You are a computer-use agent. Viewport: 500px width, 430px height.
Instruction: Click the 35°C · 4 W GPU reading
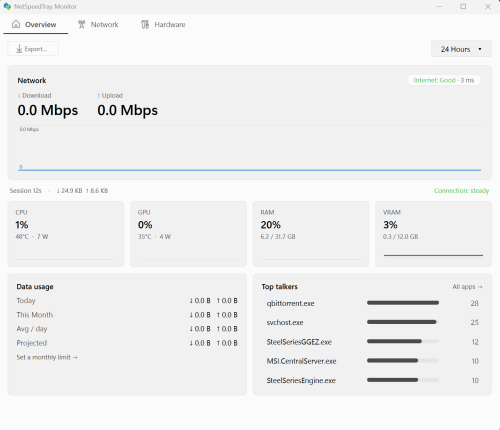(154, 237)
